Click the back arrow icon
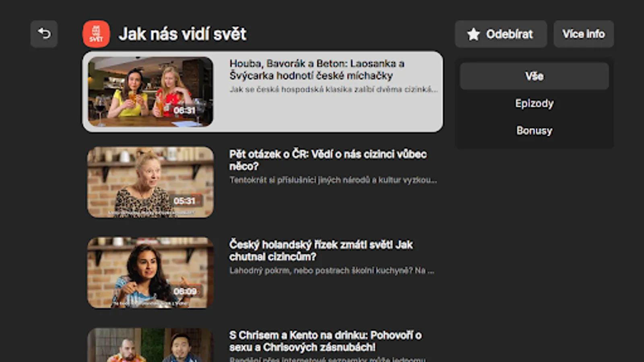 tap(44, 34)
